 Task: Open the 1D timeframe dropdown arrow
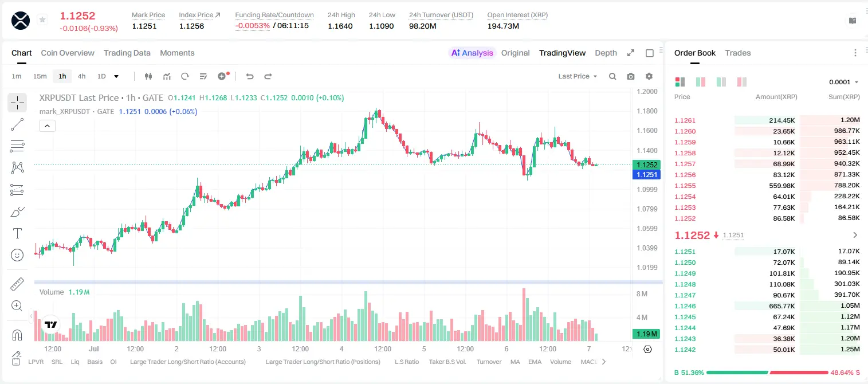tap(116, 76)
